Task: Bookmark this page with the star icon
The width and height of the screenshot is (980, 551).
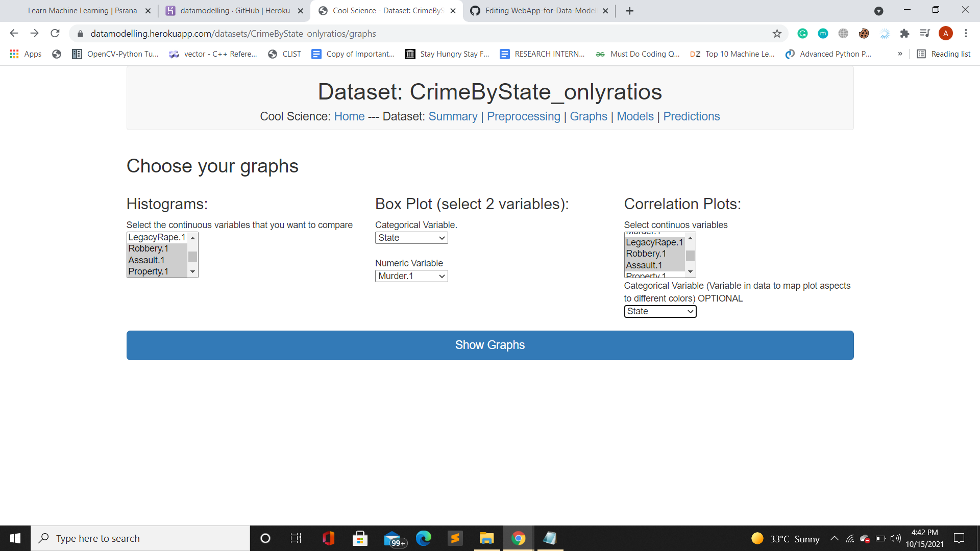Action: [777, 33]
